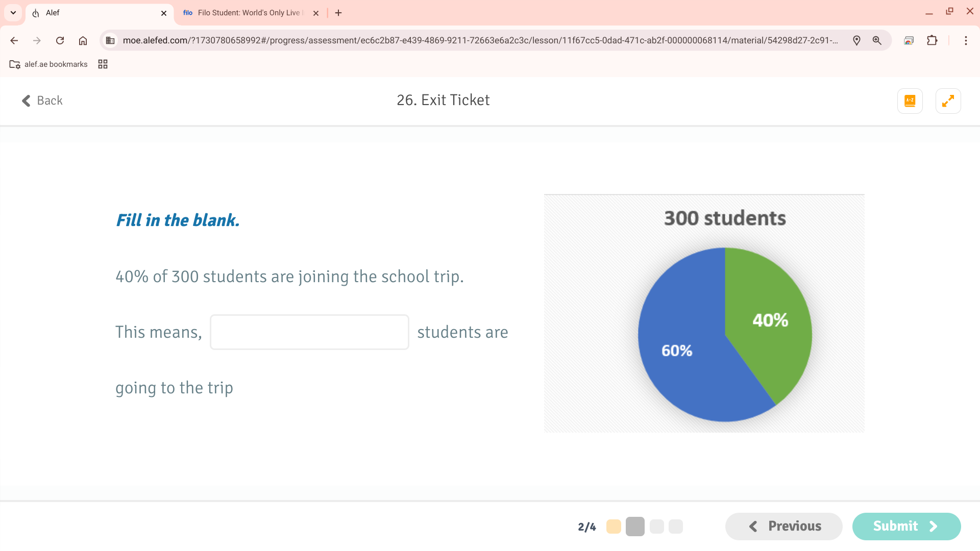Click the zoom magnifier icon in address bar

coord(877,41)
